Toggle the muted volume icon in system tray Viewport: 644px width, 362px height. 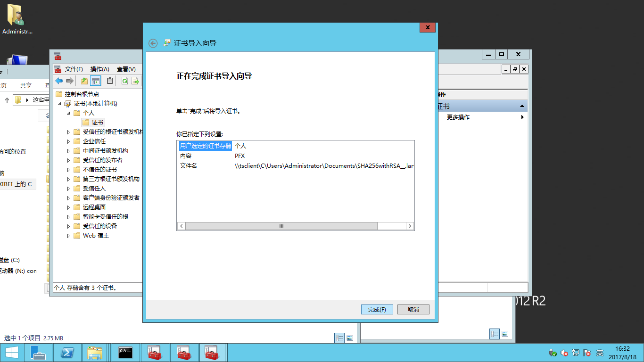click(x=564, y=353)
